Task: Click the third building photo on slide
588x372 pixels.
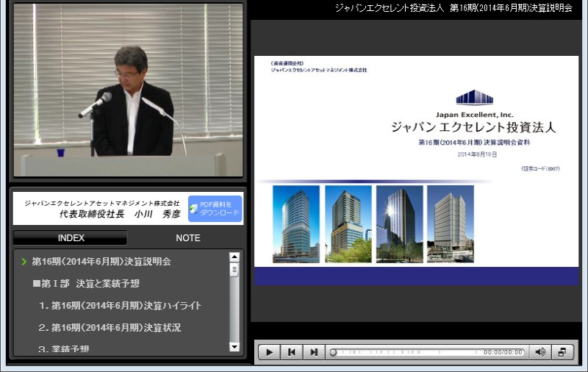Action: (399, 224)
